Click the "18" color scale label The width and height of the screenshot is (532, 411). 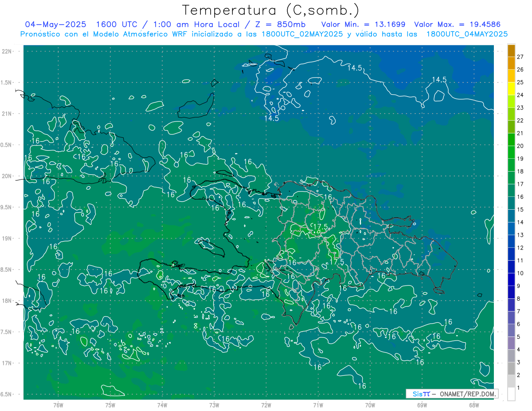point(520,171)
